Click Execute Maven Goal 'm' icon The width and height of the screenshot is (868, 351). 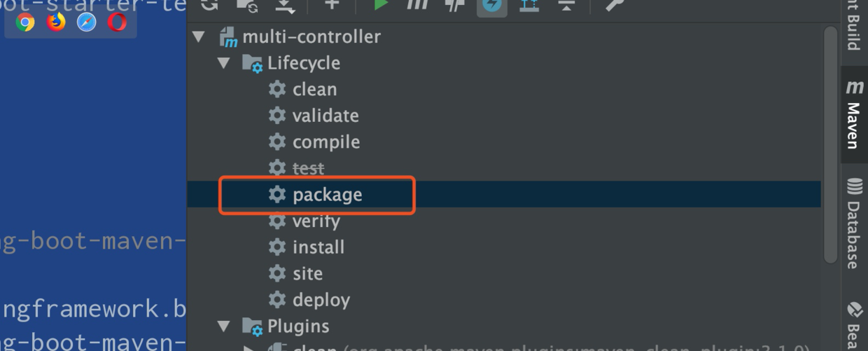[417, 4]
